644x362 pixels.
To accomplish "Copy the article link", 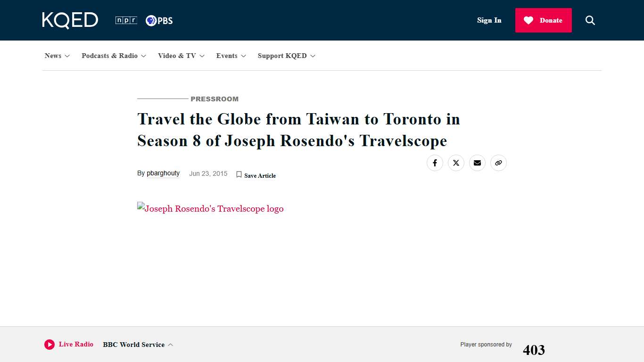I will [x=498, y=163].
